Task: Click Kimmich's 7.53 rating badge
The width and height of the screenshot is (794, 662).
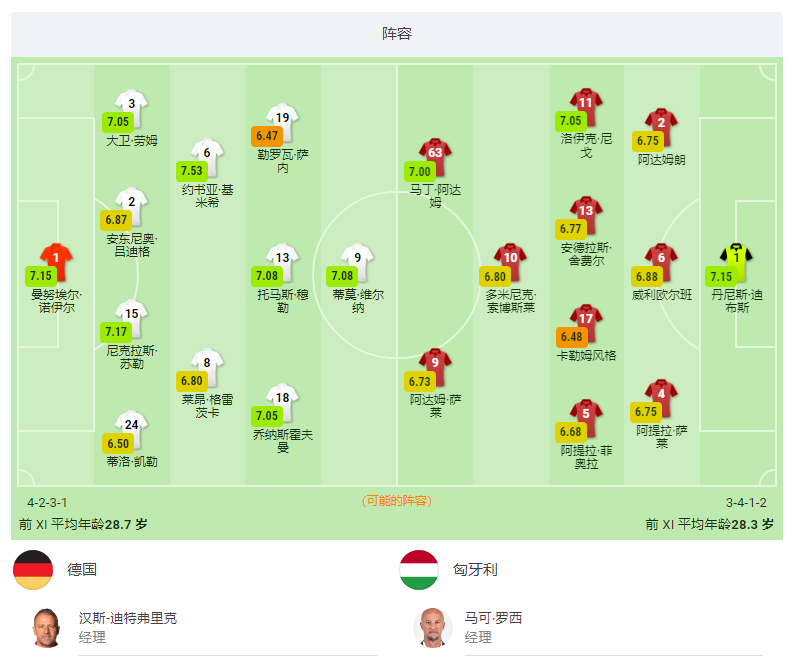Action: (x=191, y=171)
